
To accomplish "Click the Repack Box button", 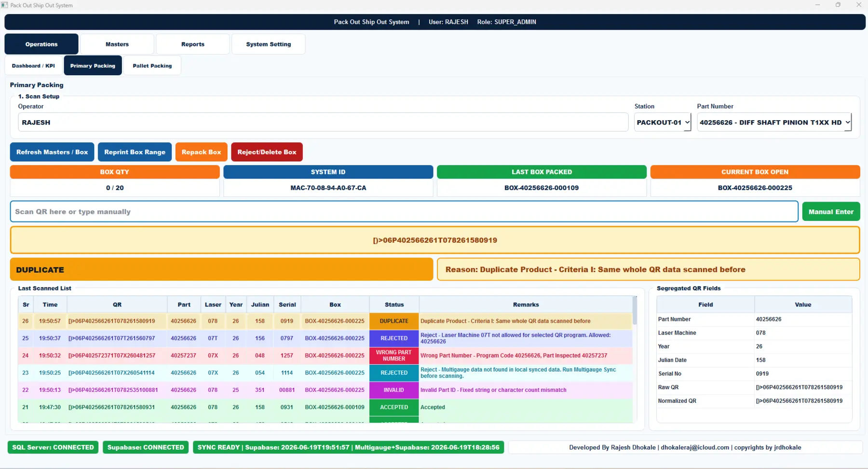I will click(x=201, y=152).
